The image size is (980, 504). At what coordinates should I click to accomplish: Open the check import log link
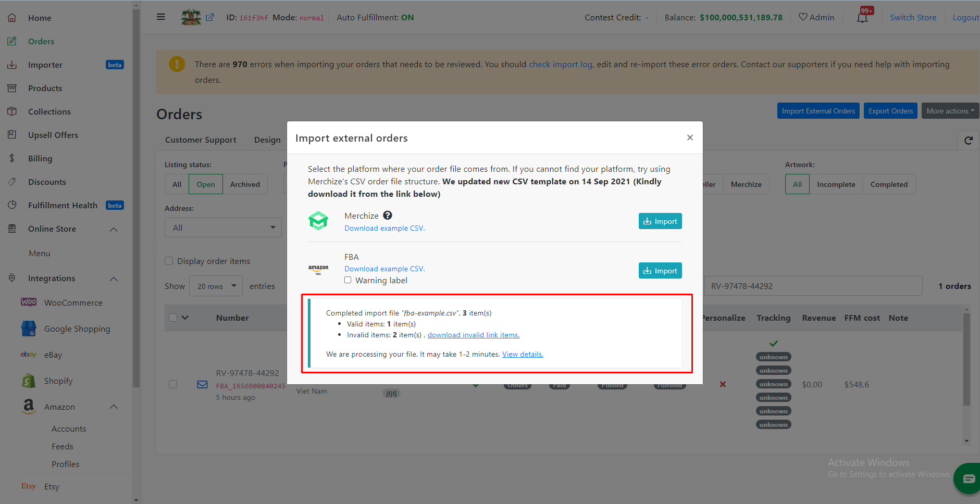point(561,64)
